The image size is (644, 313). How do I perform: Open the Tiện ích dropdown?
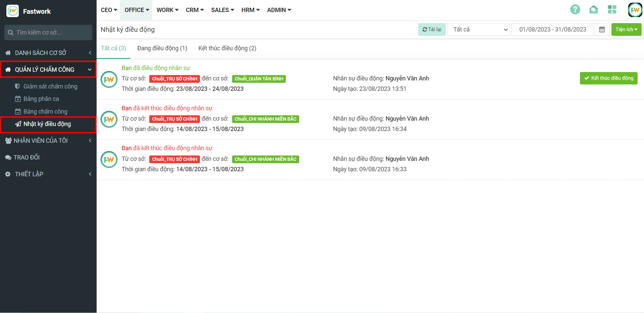point(626,29)
